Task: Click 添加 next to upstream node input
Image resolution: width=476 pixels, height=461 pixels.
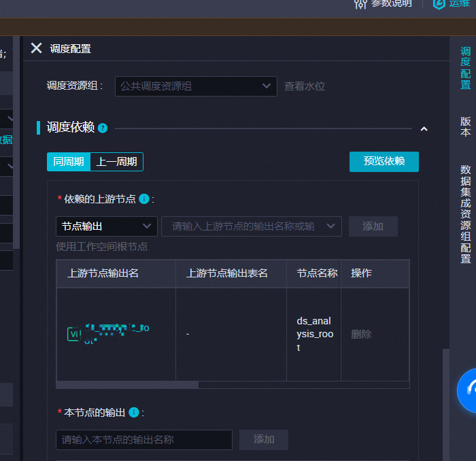Action: point(373,226)
